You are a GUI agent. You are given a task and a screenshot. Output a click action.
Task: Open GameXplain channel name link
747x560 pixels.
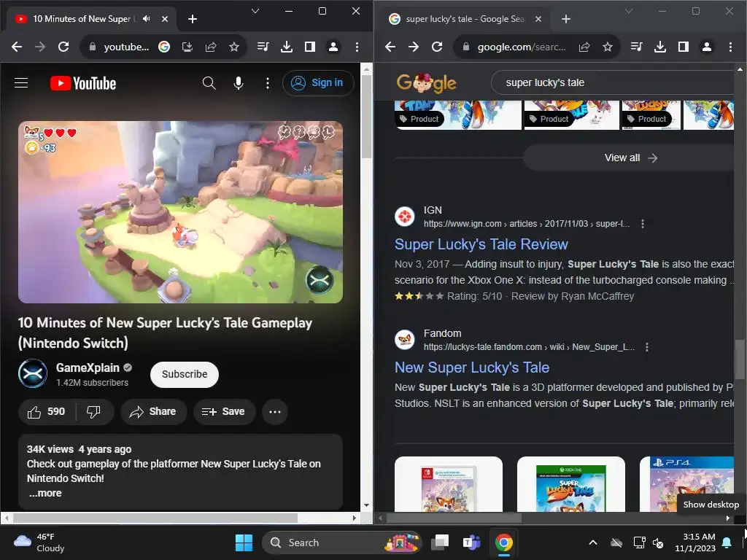(88, 367)
